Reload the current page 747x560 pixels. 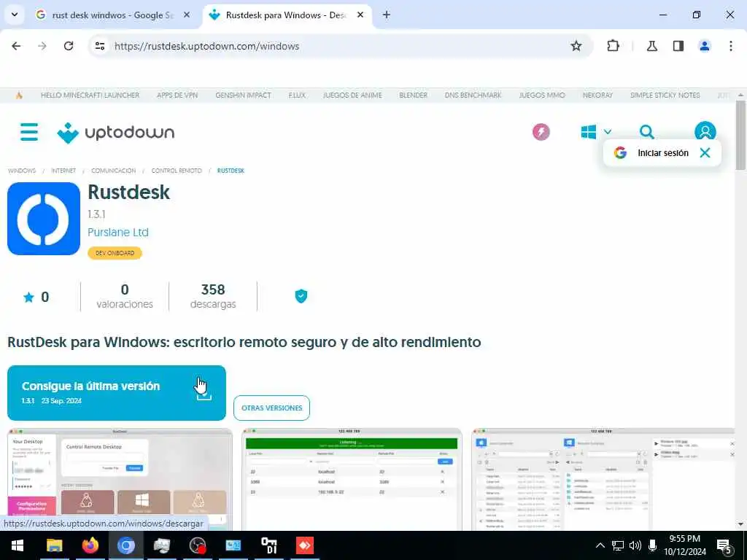pos(69,46)
